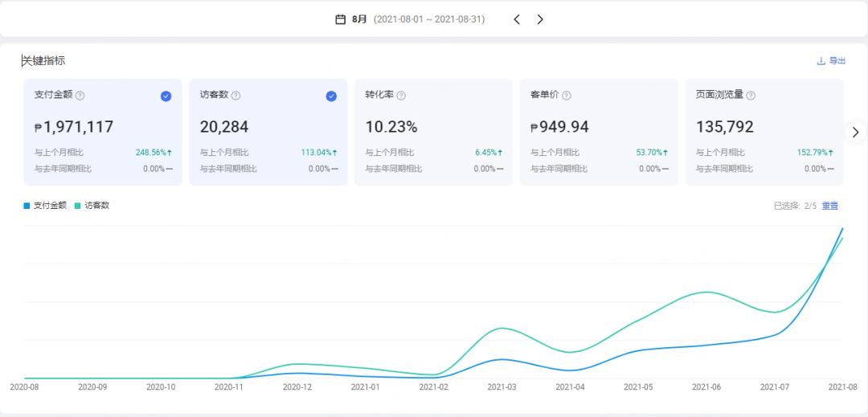Click the 2021-03 axis label
The image size is (868, 417).
(502, 387)
